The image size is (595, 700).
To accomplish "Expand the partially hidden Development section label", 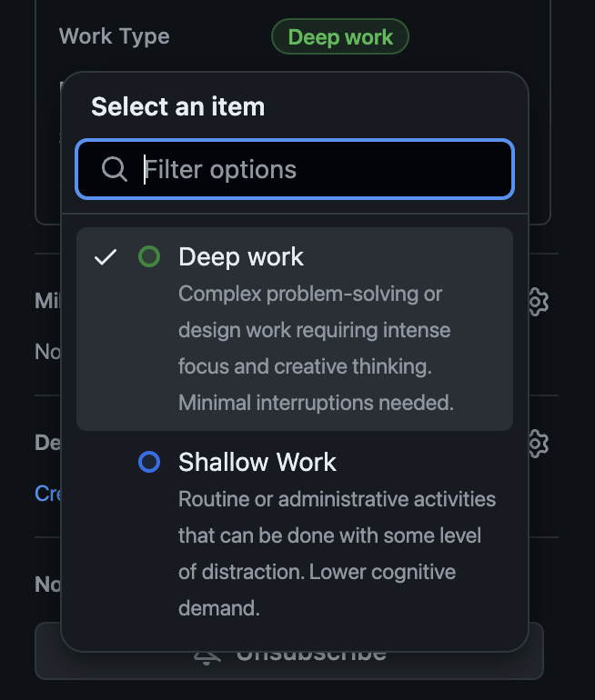I will coord(47,443).
